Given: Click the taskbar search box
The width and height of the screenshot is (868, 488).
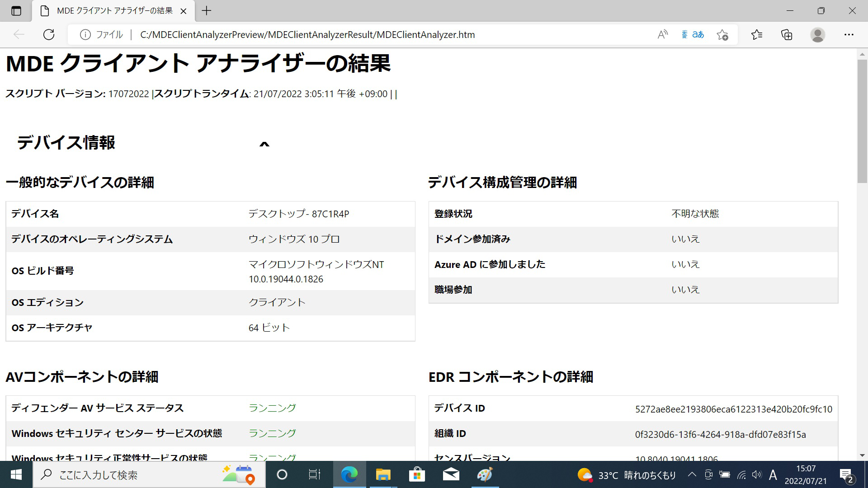Looking at the screenshot, I should click(149, 474).
